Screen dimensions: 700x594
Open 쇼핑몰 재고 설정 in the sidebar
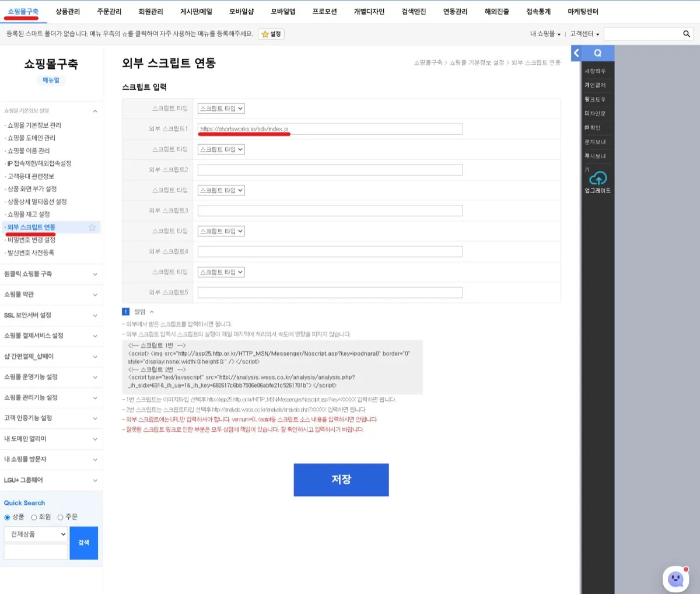[x=28, y=215]
